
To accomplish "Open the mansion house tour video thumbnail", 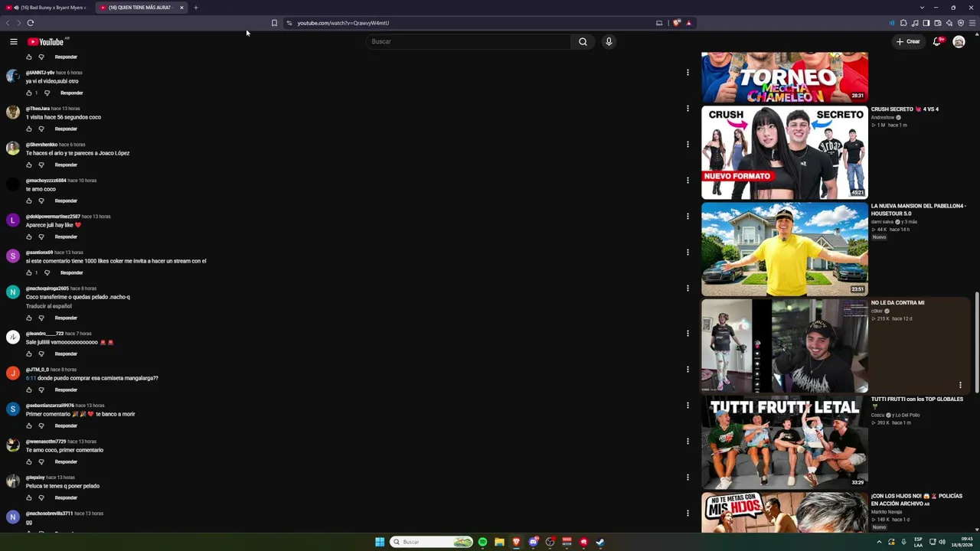I will click(x=785, y=249).
